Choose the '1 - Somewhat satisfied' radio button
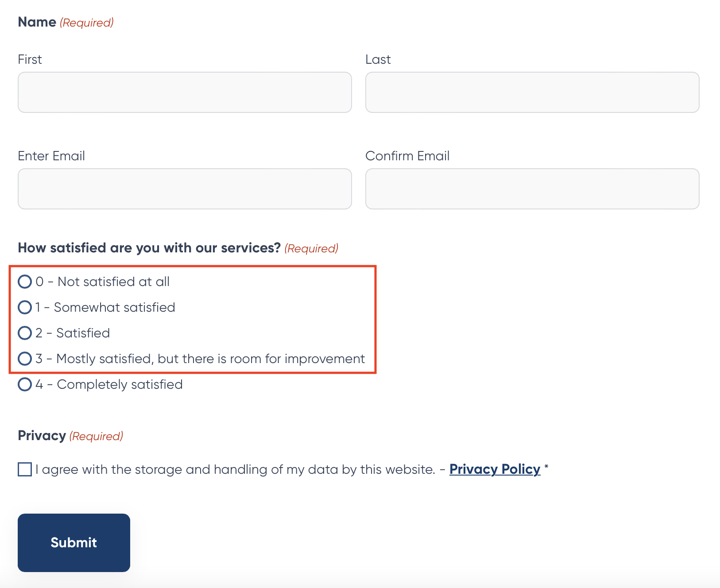Screen dimensions: 720x588 point(25,307)
